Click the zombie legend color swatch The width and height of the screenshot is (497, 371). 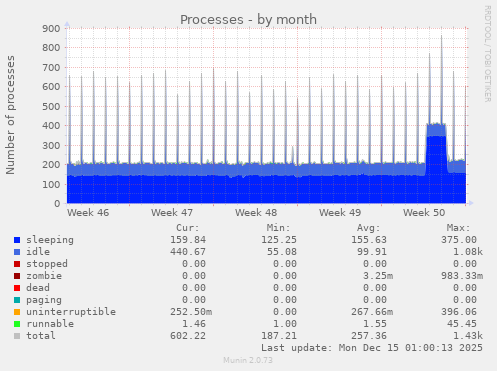17,276
